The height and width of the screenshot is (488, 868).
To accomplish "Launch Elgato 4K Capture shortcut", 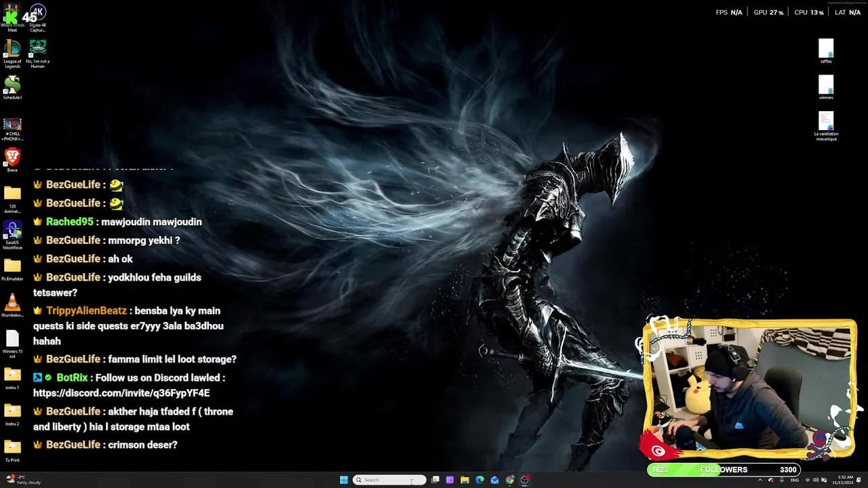I will point(38,18).
